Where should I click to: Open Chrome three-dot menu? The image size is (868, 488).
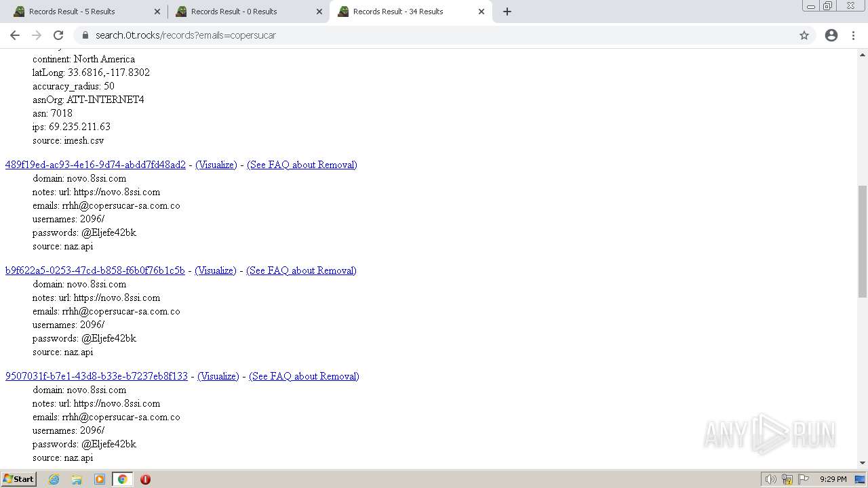[x=854, y=35]
